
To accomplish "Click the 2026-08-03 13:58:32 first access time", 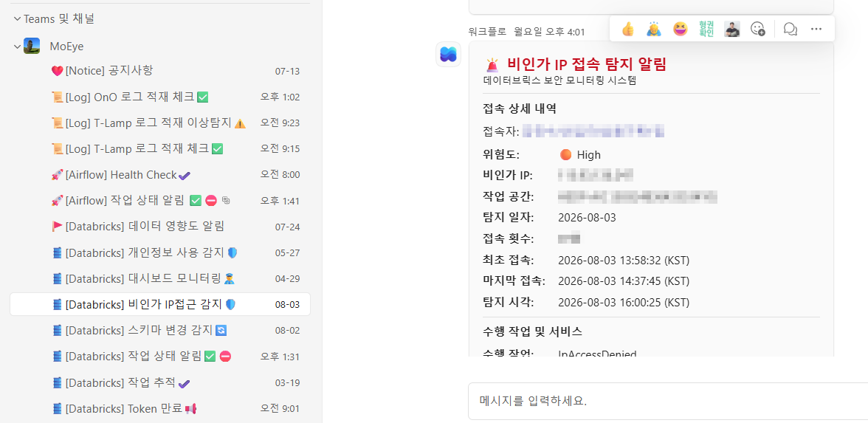I will [x=624, y=260].
